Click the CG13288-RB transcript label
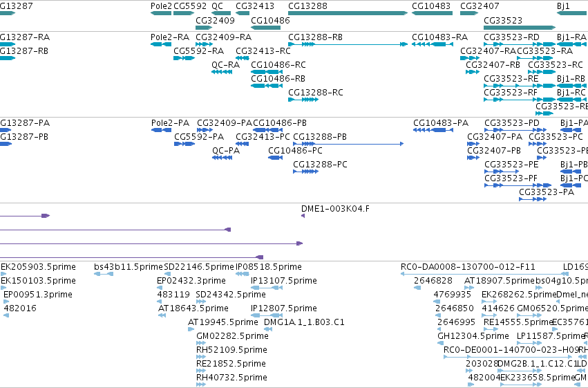Screen dimensions: 588x388 315,37
